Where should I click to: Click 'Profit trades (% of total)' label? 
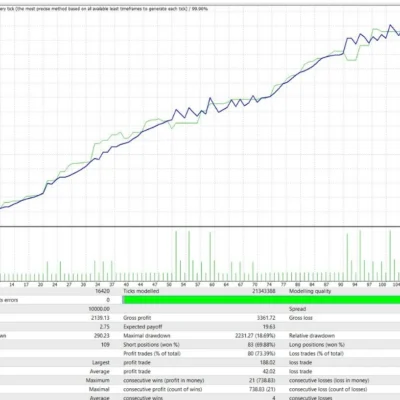[152, 354]
